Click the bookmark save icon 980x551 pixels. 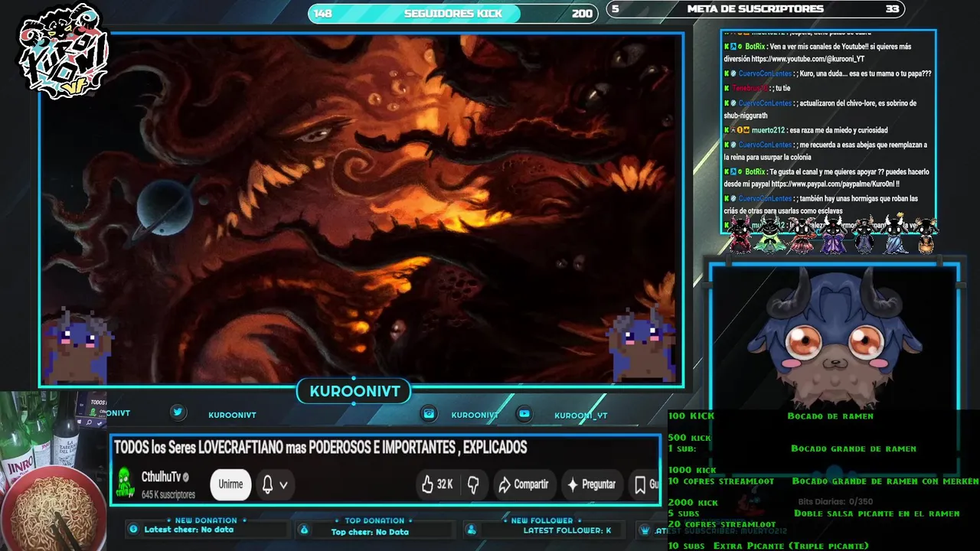[x=642, y=484]
